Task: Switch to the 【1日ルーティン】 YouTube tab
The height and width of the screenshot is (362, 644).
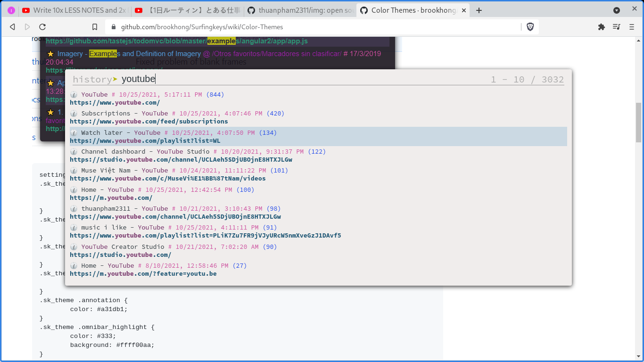Action: [187, 10]
